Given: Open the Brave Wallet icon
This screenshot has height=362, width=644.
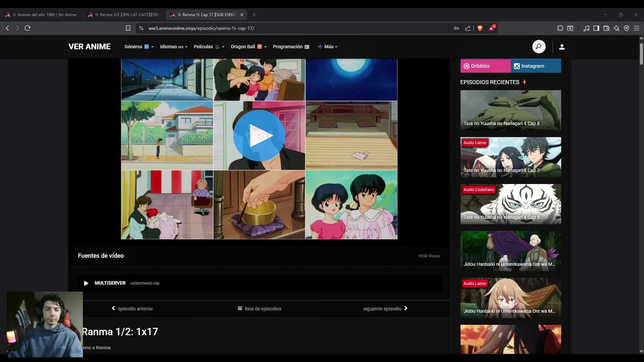Looking at the screenshot, I should 606,28.
